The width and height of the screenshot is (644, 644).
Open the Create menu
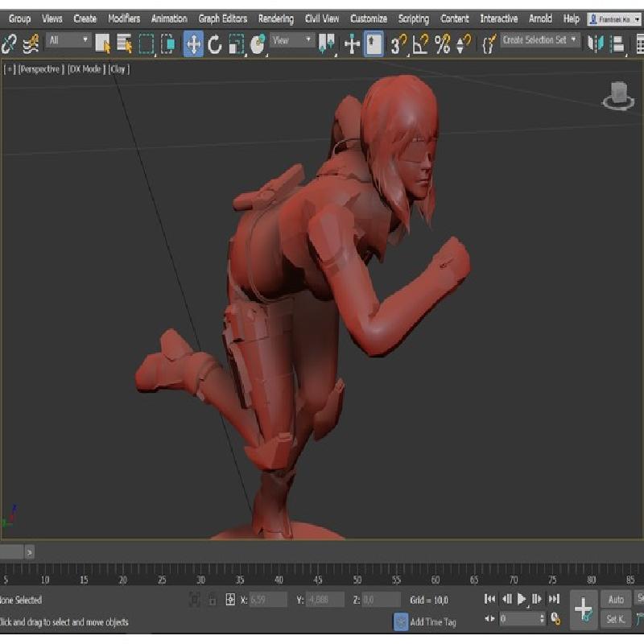tap(85, 19)
